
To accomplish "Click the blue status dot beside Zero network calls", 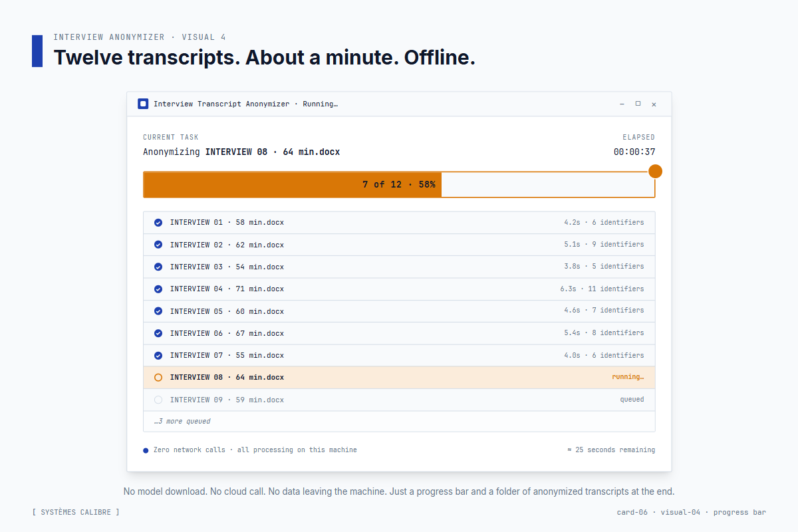I will coord(145,450).
